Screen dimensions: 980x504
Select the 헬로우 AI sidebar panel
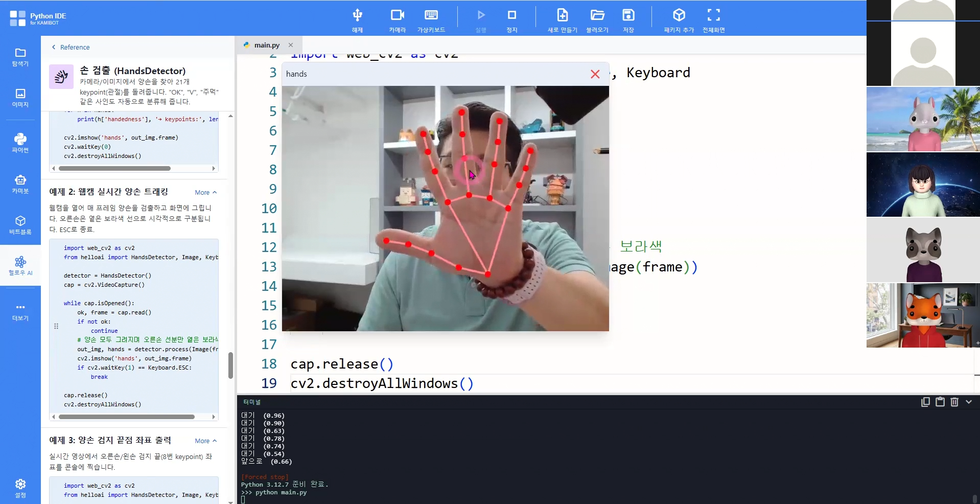pos(20,266)
